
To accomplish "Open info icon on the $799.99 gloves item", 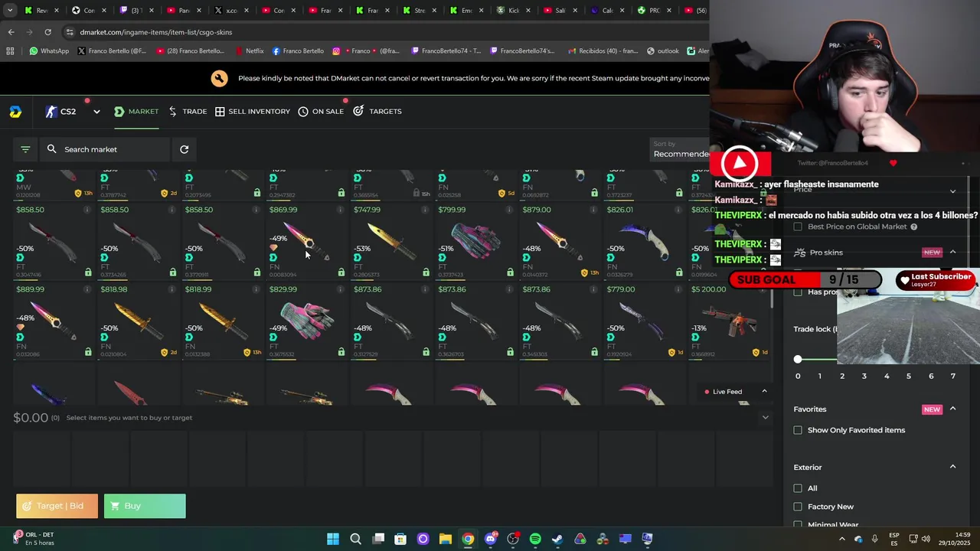I will tap(508, 210).
